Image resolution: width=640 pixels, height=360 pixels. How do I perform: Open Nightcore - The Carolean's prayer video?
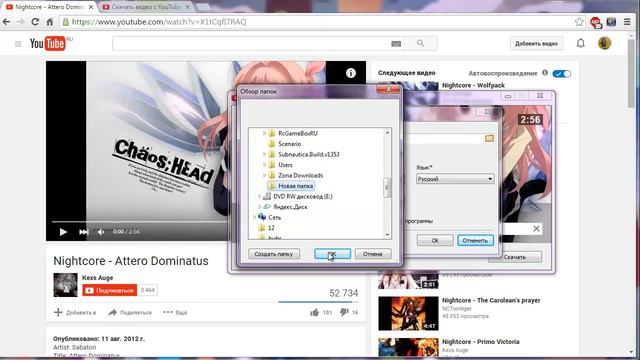tap(491, 300)
